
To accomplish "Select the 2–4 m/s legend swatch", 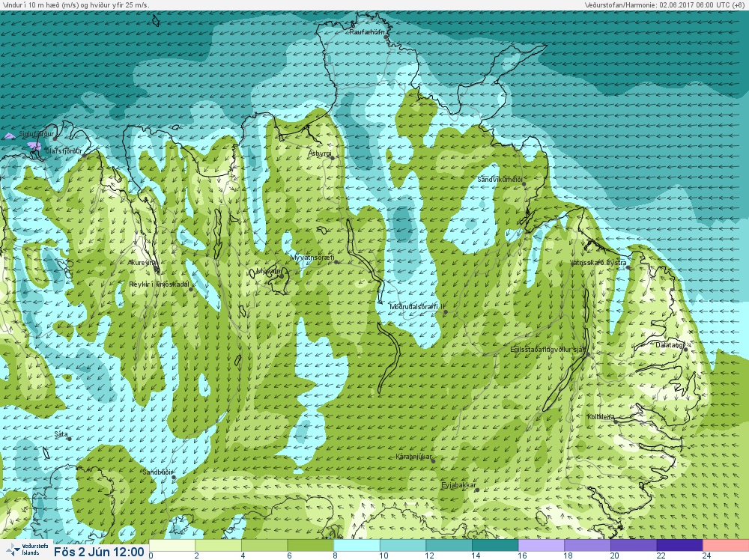I will (218, 545).
